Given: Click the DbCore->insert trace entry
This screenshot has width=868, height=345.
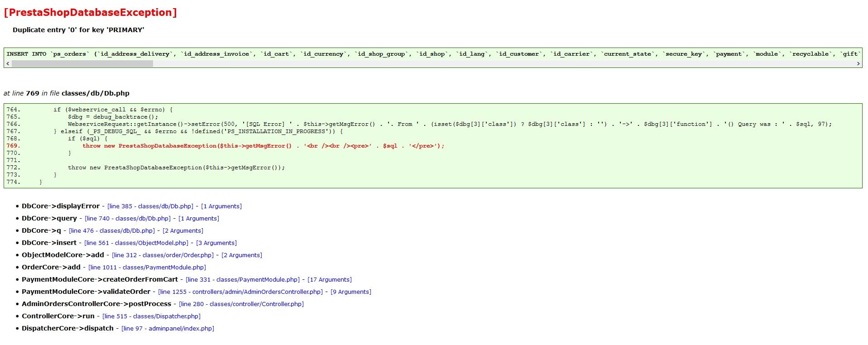Looking at the screenshot, I should (49, 243).
